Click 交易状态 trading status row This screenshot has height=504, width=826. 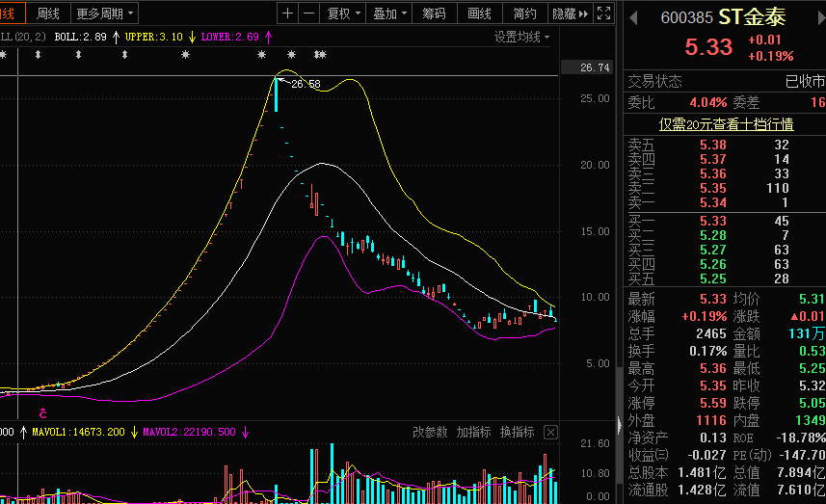(x=725, y=82)
